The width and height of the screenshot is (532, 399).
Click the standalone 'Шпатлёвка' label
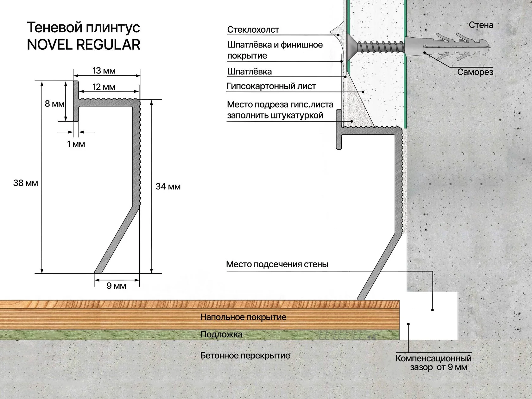tap(249, 72)
